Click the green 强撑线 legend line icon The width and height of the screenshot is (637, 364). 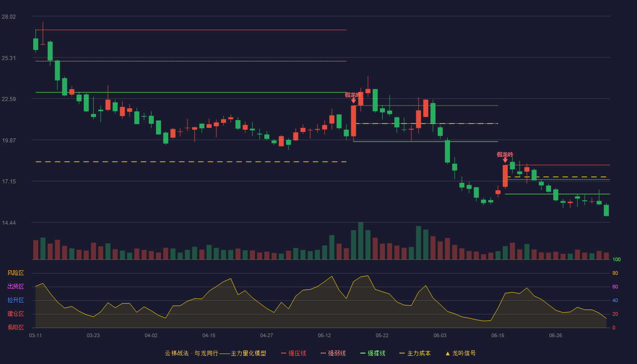(x=363, y=354)
